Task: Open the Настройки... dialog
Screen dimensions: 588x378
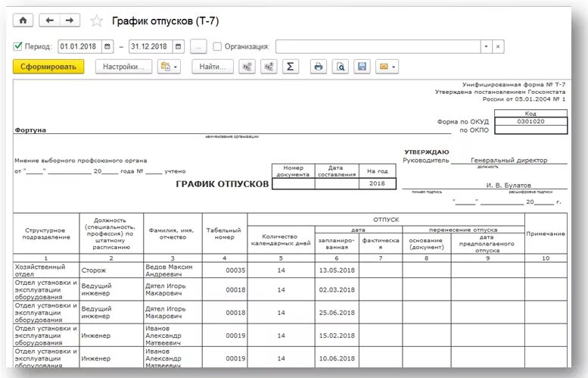Action: 123,67
